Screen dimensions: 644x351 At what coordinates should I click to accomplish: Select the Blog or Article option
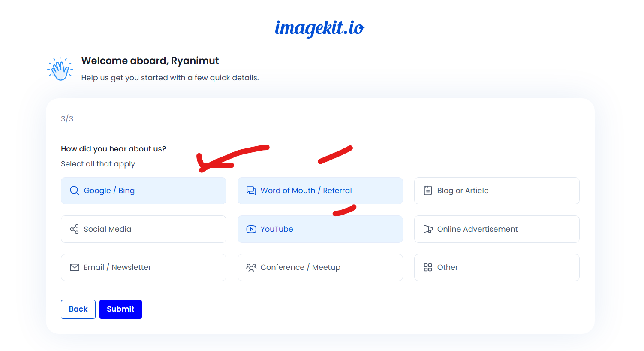(x=497, y=190)
